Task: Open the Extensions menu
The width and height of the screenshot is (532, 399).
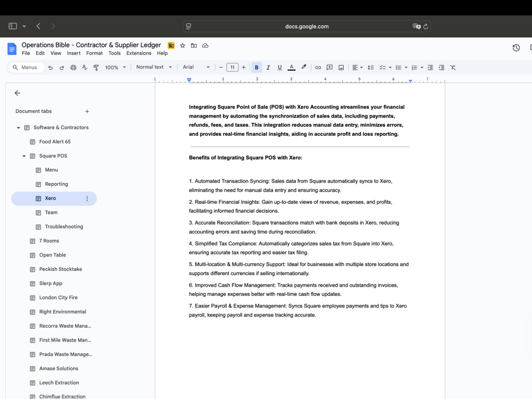Action: click(x=139, y=53)
